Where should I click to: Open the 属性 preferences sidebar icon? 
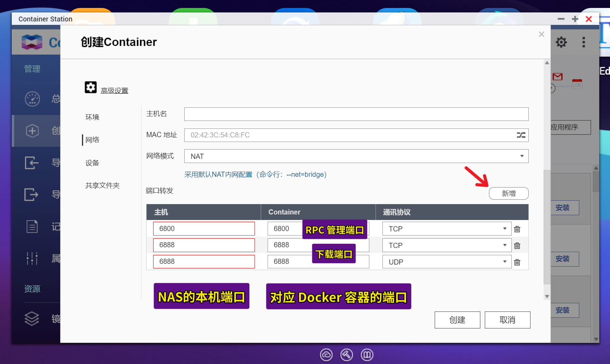tap(31, 258)
